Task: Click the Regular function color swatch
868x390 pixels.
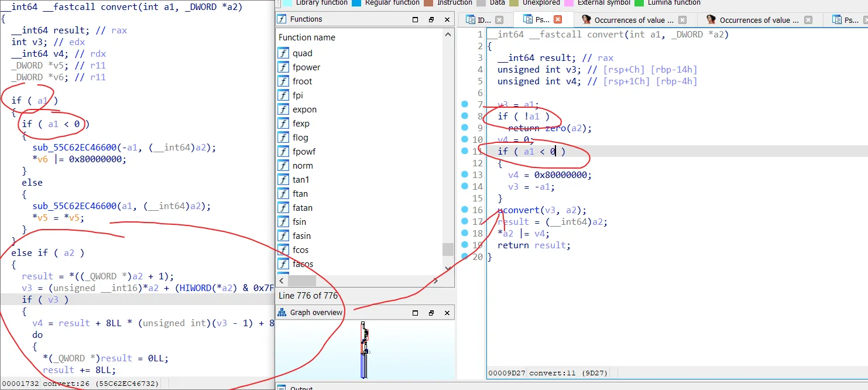Action: click(x=356, y=2)
